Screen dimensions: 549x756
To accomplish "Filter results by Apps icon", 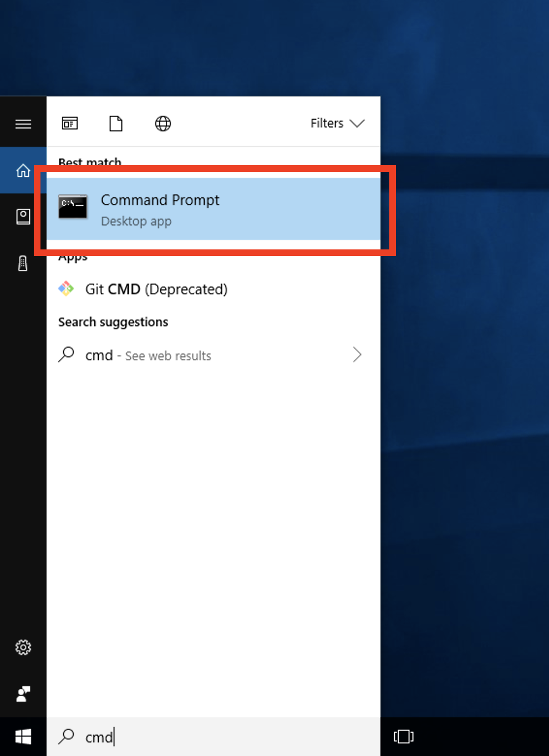I will (x=70, y=123).
